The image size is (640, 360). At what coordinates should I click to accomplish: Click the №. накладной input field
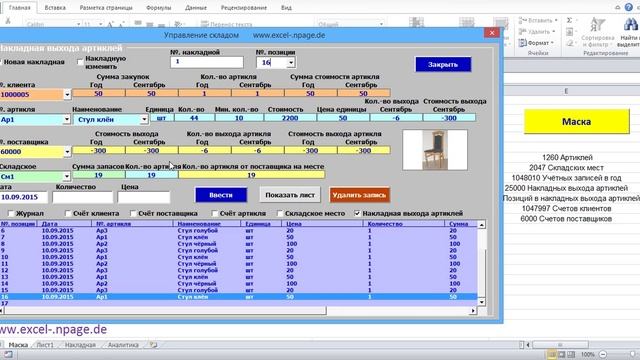(x=207, y=62)
